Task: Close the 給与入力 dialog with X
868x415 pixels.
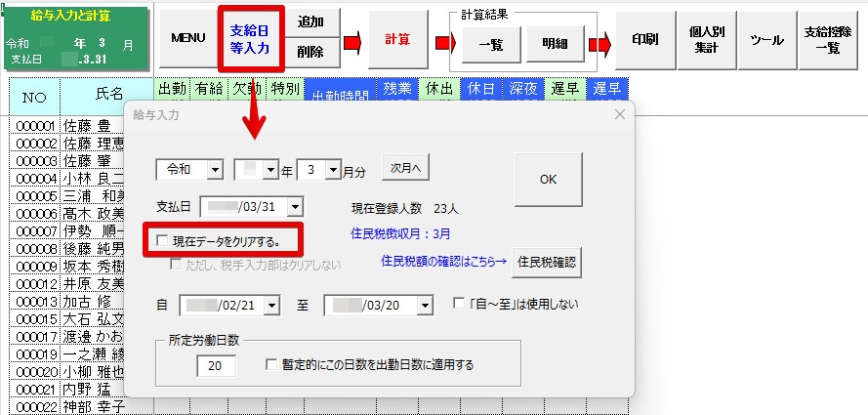Action: (618, 115)
